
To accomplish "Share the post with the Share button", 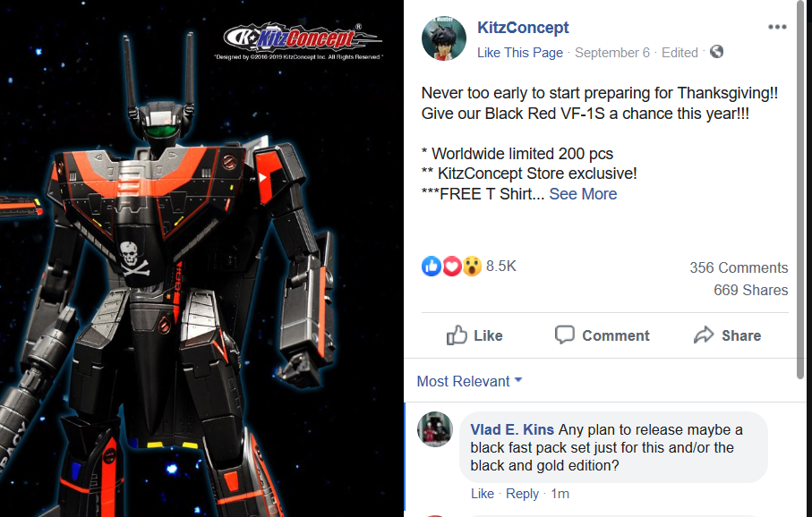I will pos(727,335).
